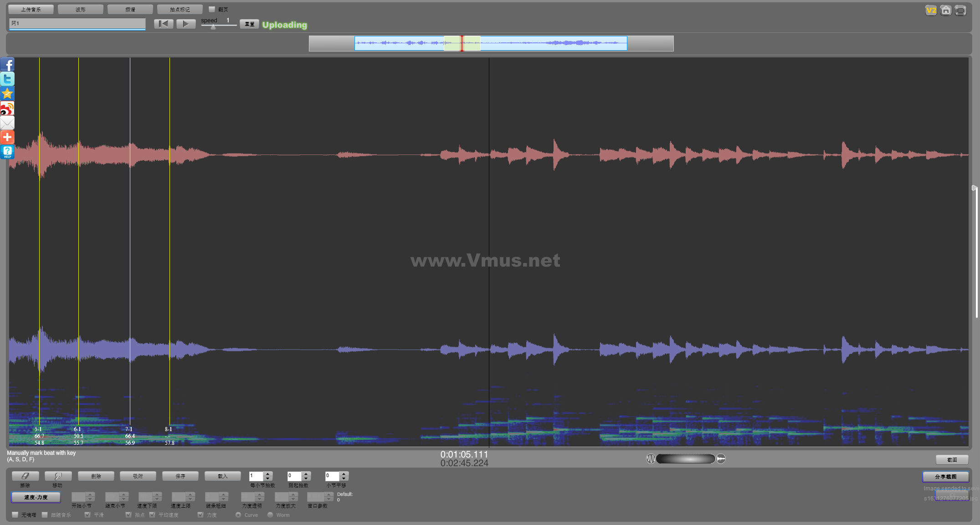Screen dimensions: 980x525
Task: Switch to the 波形 waveform view
Action: 81,9
